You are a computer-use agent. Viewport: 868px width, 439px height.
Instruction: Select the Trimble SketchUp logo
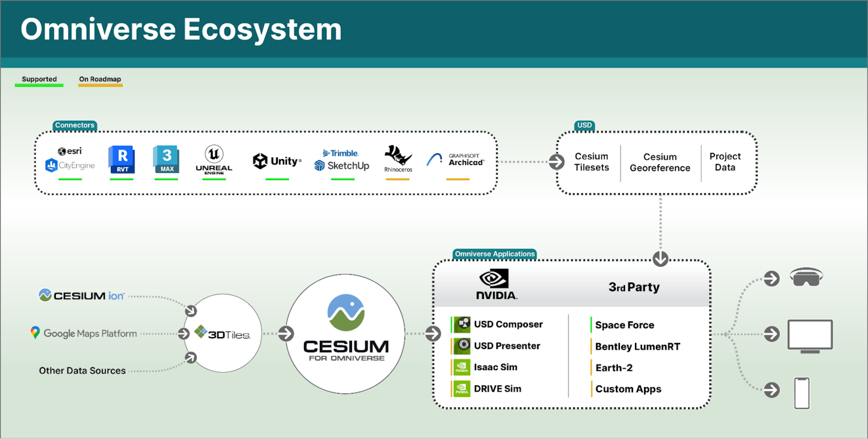pyautogui.click(x=341, y=160)
